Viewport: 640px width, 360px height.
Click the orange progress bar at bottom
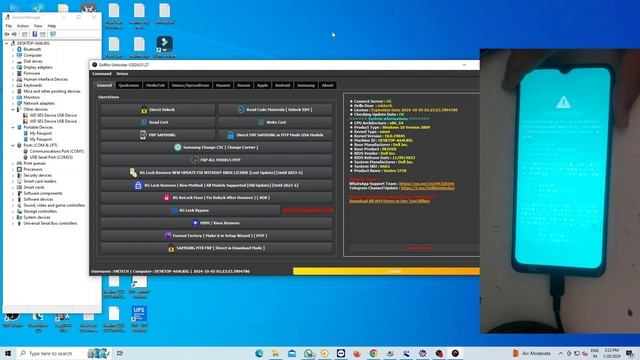click(386, 271)
